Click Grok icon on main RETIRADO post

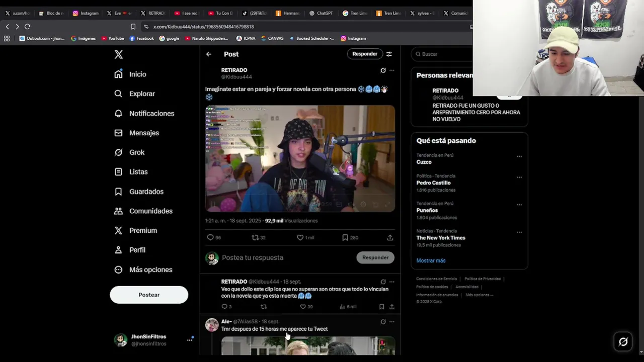383,70
